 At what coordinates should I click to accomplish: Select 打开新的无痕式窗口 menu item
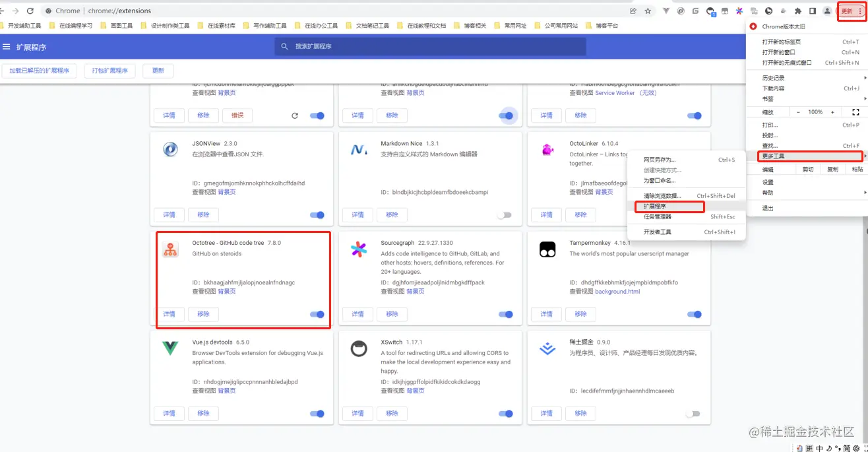806,63
